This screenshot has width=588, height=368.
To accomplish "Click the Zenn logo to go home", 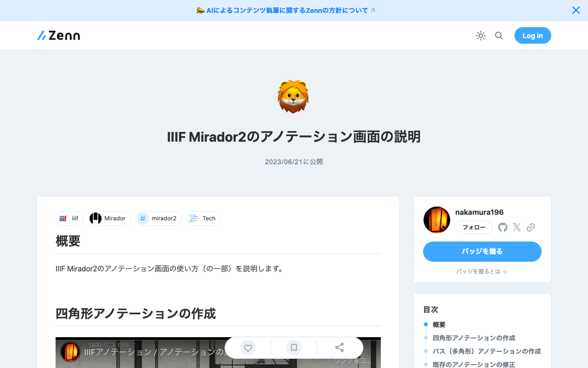I will (x=58, y=35).
